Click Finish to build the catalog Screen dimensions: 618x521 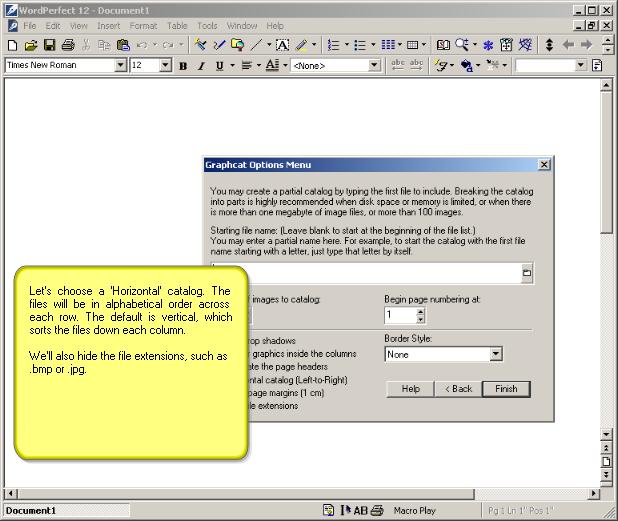tap(506, 389)
